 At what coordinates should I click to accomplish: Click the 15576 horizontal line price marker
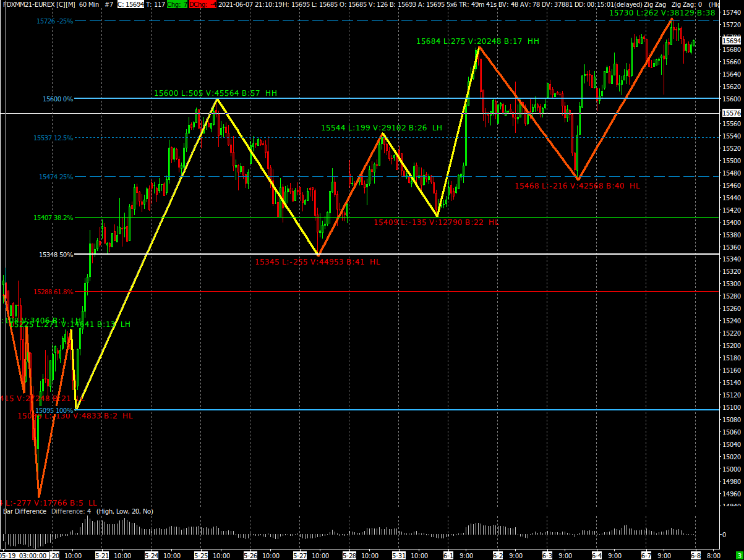732,113
